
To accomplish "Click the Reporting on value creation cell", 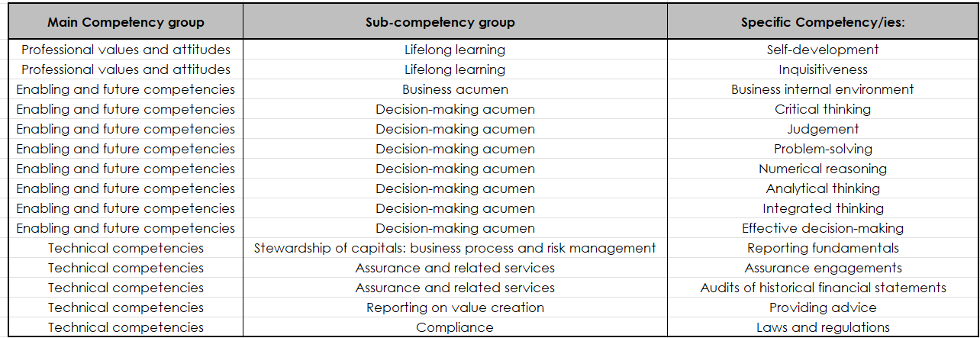I will pyautogui.click(x=455, y=307).
